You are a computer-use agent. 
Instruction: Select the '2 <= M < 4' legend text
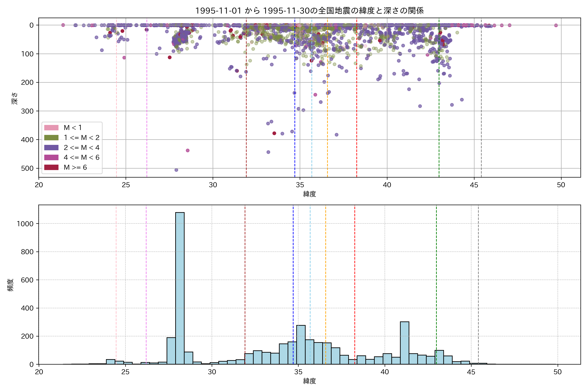(82, 147)
